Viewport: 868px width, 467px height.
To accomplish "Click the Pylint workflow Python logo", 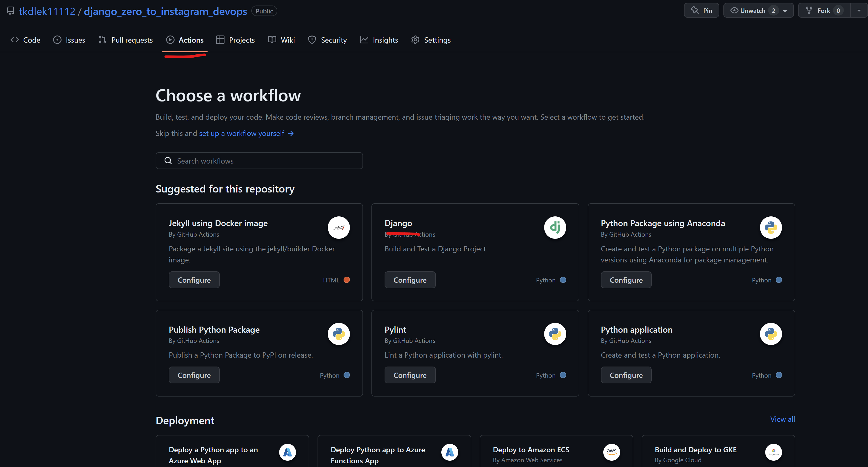I will pyautogui.click(x=555, y=334).
